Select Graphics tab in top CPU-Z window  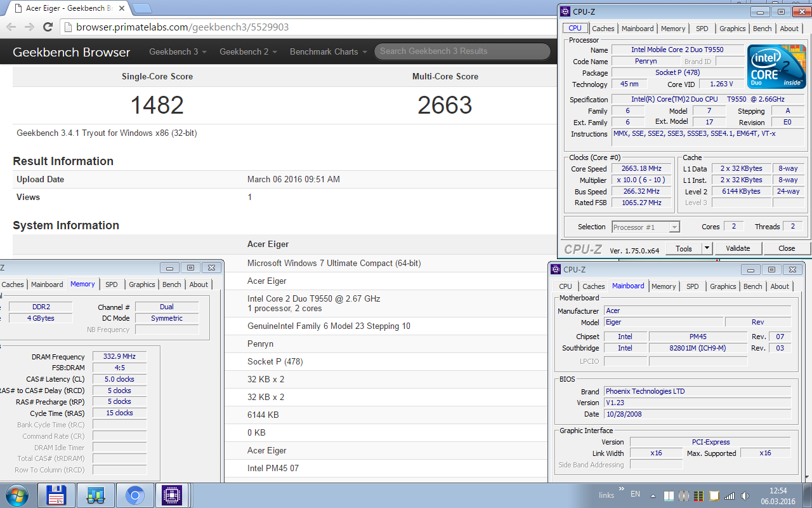(733, 29)
